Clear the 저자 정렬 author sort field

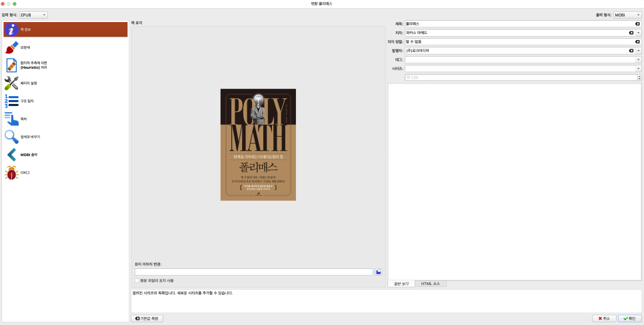coord(637,42)
